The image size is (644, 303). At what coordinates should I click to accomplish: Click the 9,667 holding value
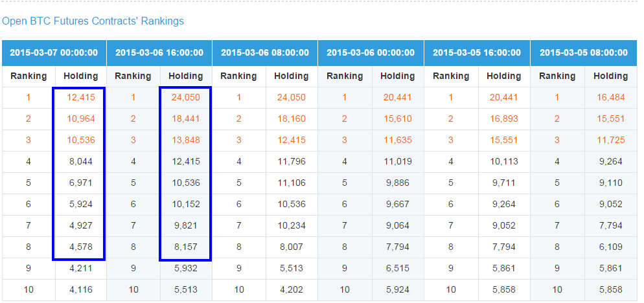coord(398,204)
